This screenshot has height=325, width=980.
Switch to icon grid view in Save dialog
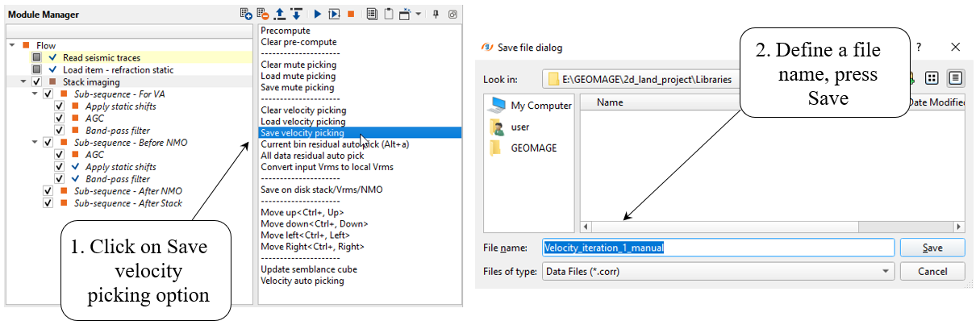[x=932, y=78]
